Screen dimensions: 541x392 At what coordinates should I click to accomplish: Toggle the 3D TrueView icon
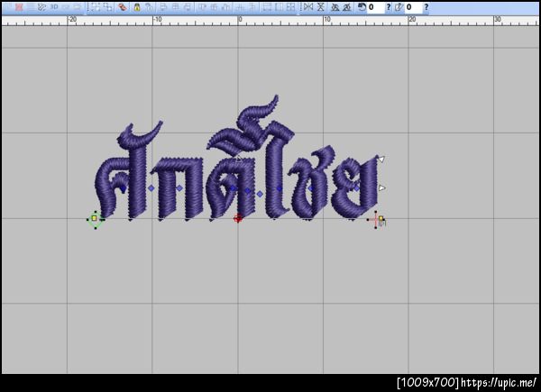(54, 7)
